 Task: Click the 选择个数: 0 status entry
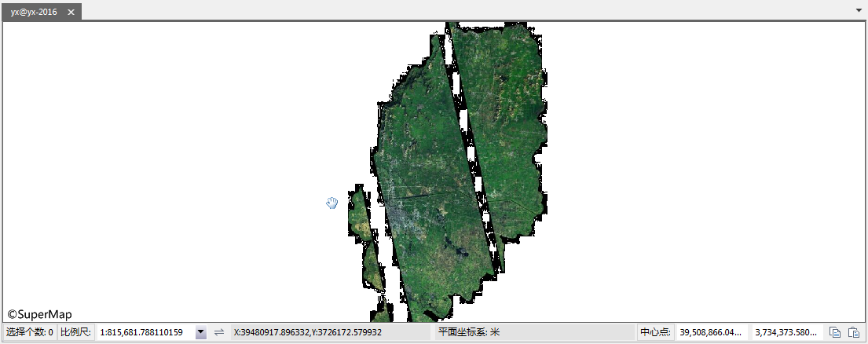click(30, 332)
